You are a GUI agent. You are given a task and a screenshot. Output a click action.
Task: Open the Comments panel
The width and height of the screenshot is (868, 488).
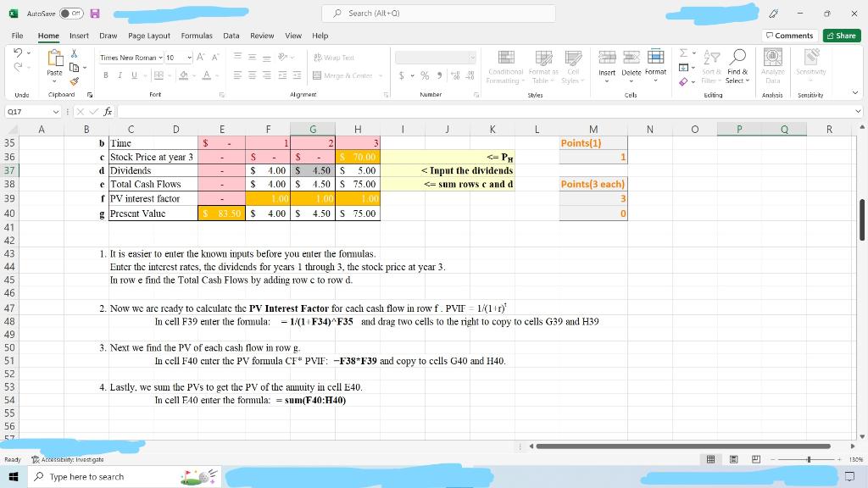pyautogui.click(x=790, y=35)
